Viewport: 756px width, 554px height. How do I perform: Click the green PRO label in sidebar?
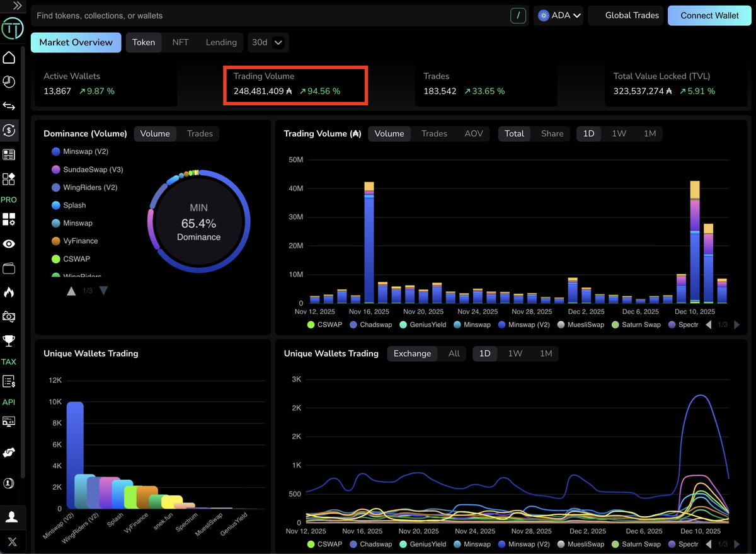coord(9,200)
